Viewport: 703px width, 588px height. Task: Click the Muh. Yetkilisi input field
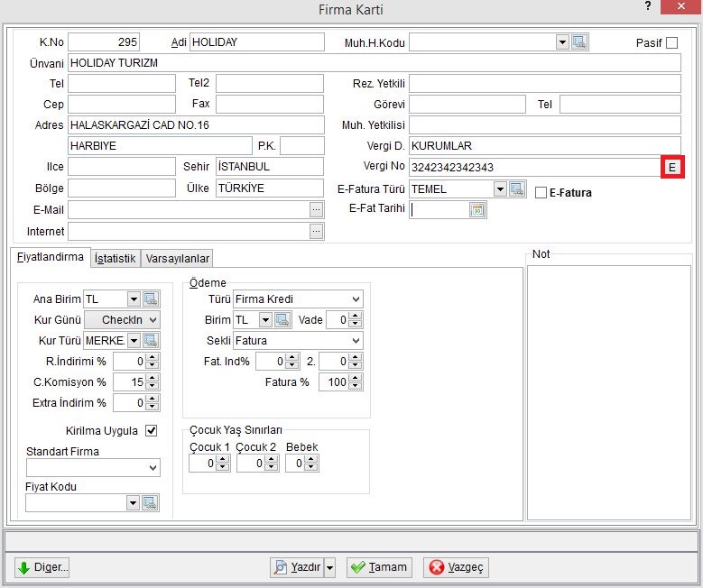tap(545, 125)
